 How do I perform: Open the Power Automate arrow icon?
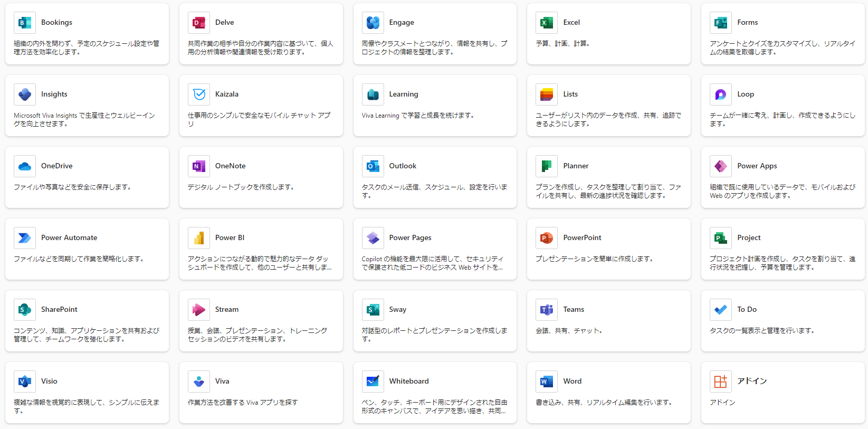coord(25,238)
